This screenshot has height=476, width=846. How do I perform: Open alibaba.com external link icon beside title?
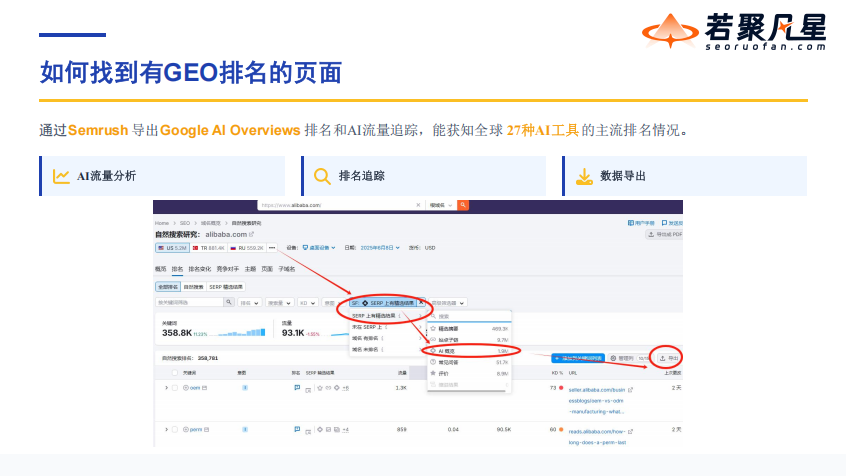tap(251, 234)
